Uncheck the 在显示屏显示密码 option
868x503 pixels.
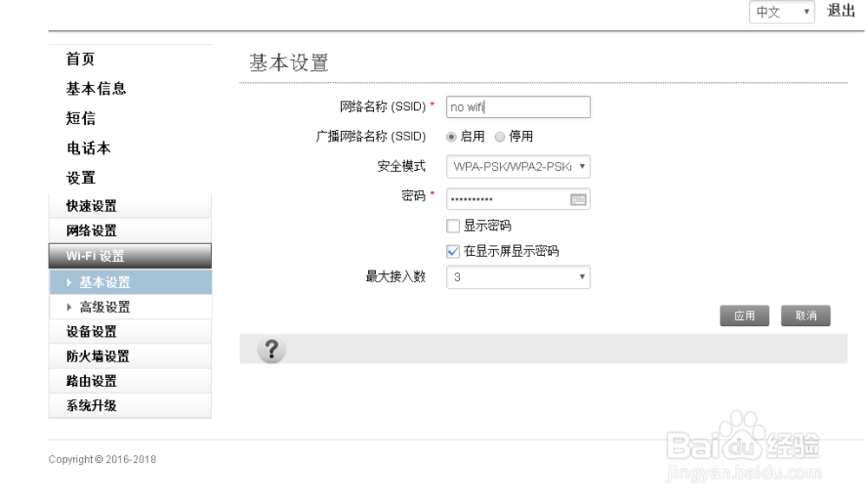[x=452, y=251]
